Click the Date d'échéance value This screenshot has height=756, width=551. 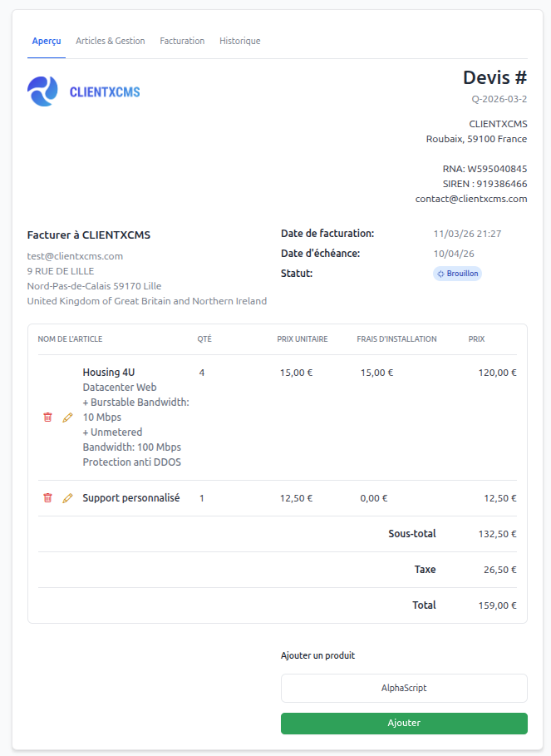pyautogui.click(x=454, y=254)
